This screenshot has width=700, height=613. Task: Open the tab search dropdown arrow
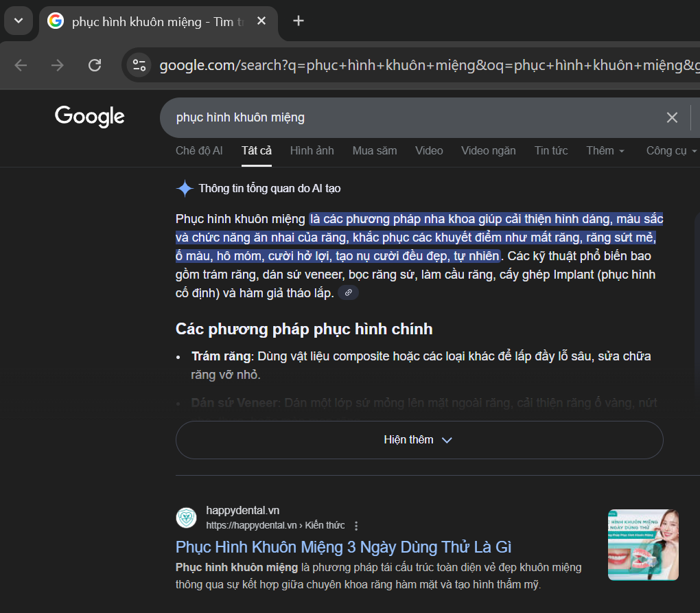tap(19, 21)
